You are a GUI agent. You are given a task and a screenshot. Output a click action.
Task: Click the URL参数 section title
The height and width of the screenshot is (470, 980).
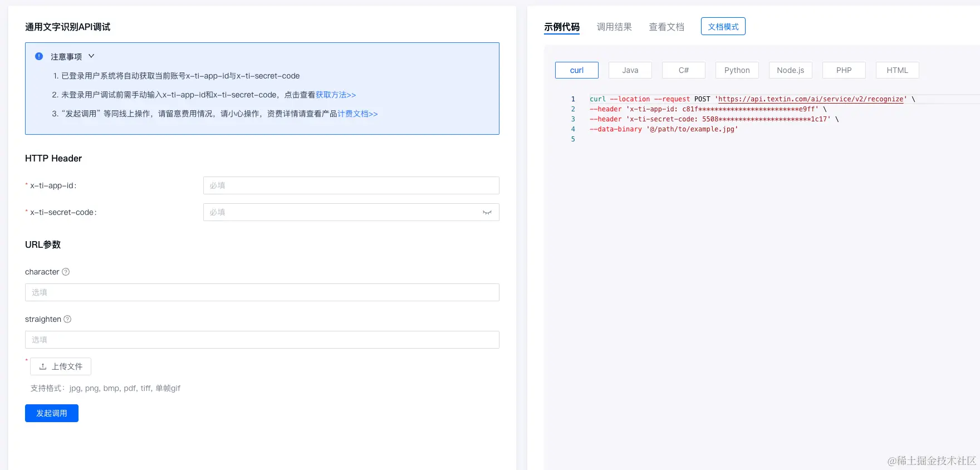click(43, 244)
